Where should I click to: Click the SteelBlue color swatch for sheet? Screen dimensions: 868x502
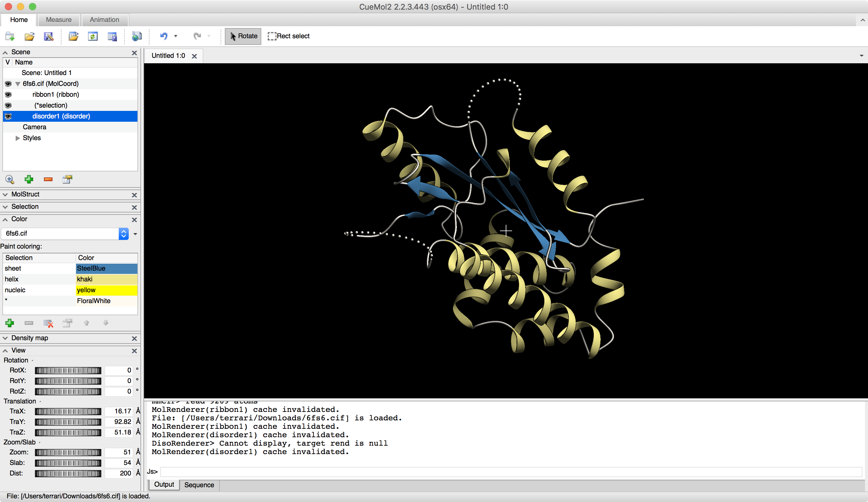tap(106, 268)
